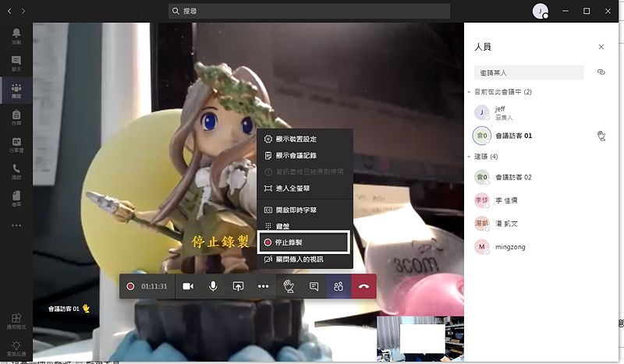Open the Activity bell in the sidebar
Image resolution: width=624 pixels, height=364 pixels.
tap(16, 36)
